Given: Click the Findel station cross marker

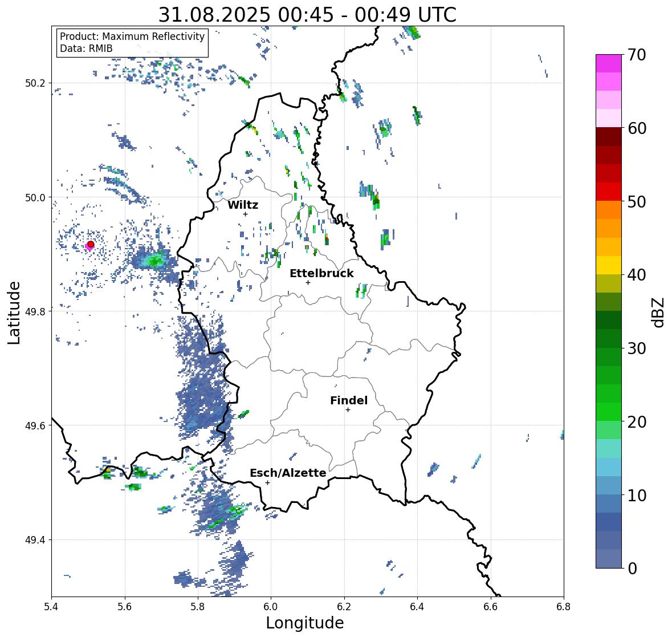Looking at the screenshot, I should (x=348, y=410).
